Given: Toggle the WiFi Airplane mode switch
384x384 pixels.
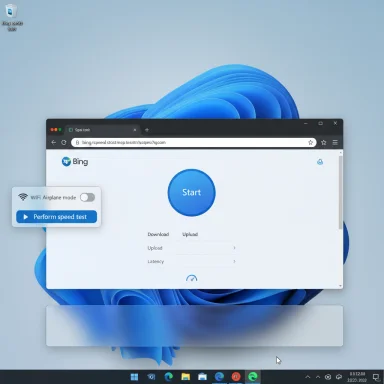Looking at the screenshot, I should 87,197.
